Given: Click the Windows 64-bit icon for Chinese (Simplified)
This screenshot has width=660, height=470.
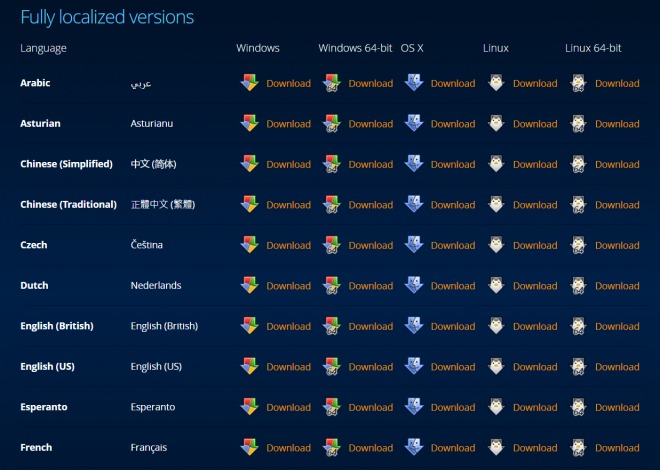Looking at the screenshot, I should tap(331, 164).
